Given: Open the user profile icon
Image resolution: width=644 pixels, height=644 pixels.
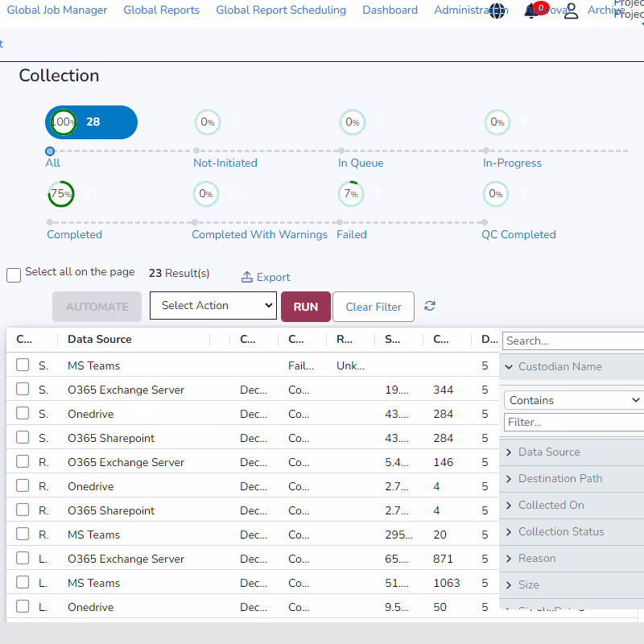Looking at the screenshot, I should pos(571,11).
